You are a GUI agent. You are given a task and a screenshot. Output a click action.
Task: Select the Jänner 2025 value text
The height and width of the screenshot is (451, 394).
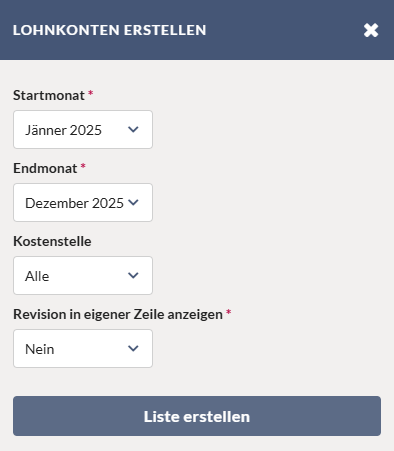click(x=63, y=130)
